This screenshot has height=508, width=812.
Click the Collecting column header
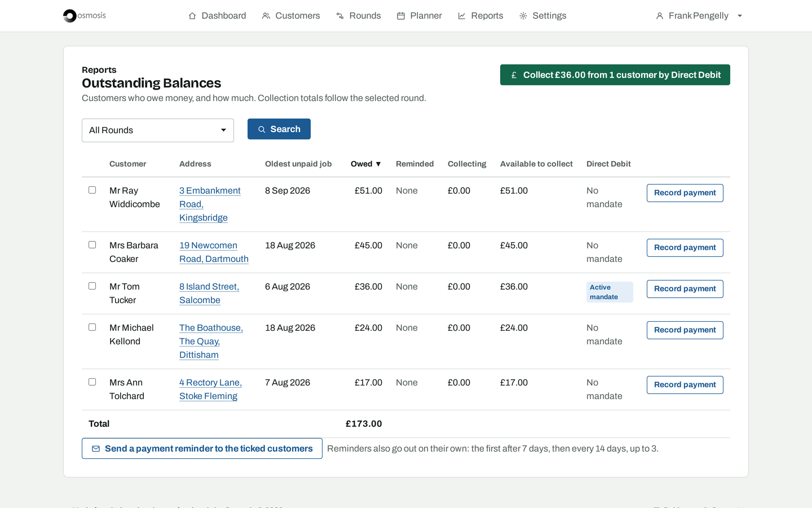[467, 164]
